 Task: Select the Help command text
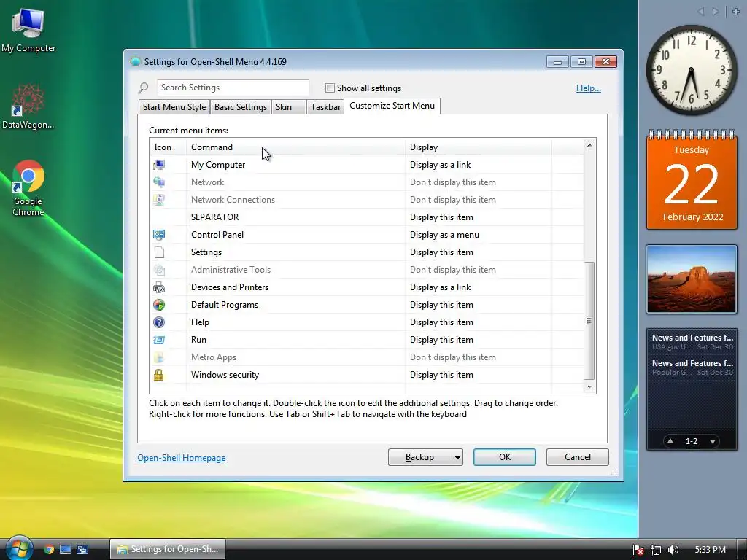200,322
